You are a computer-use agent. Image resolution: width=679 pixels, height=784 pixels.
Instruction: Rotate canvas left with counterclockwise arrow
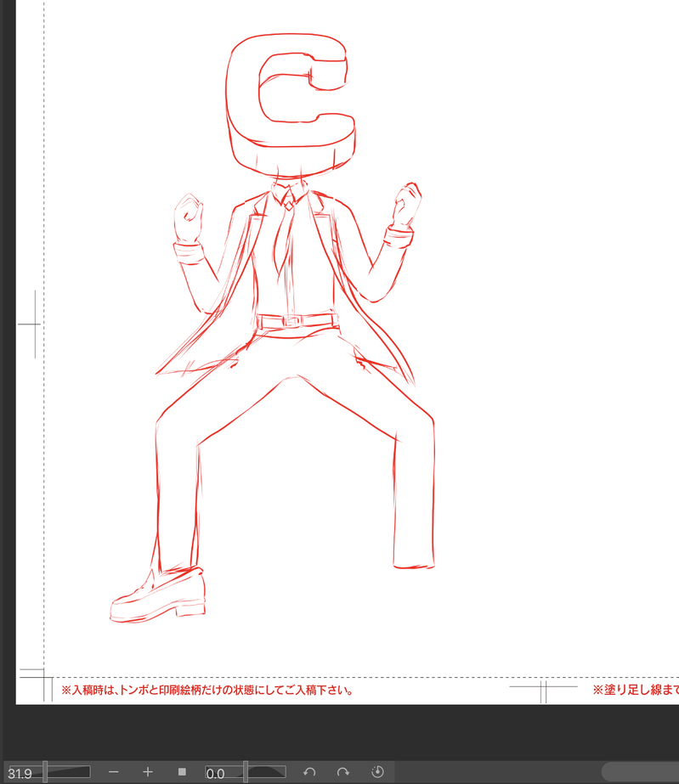309,772
